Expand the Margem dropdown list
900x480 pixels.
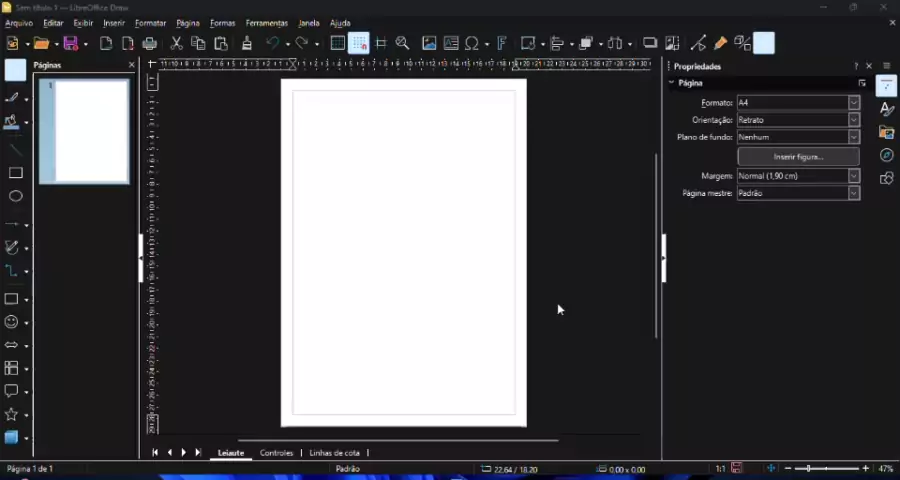pyautogui.click(x=853, y=176)
